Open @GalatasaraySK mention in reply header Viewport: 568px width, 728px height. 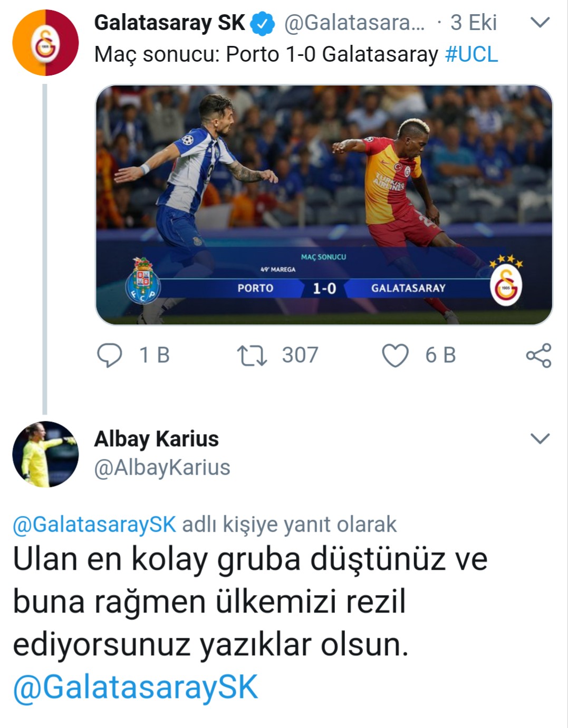[x=94, y=525]
